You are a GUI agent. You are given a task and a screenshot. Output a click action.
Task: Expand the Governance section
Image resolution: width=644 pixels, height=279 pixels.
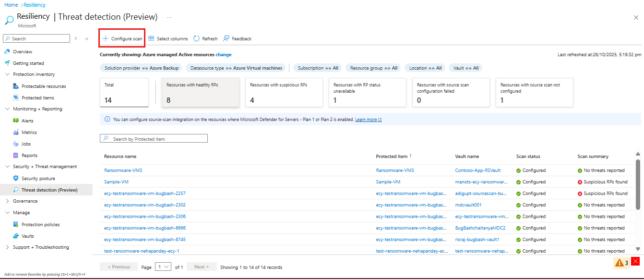tap(7, 201)
